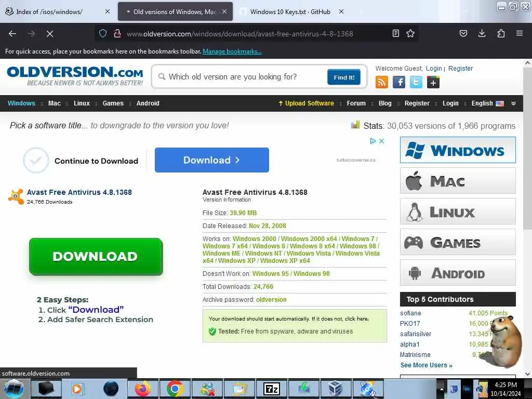Select the Mac platform sidebar button
Viewport: 532px width, 399px height.
tap(458, 181)
